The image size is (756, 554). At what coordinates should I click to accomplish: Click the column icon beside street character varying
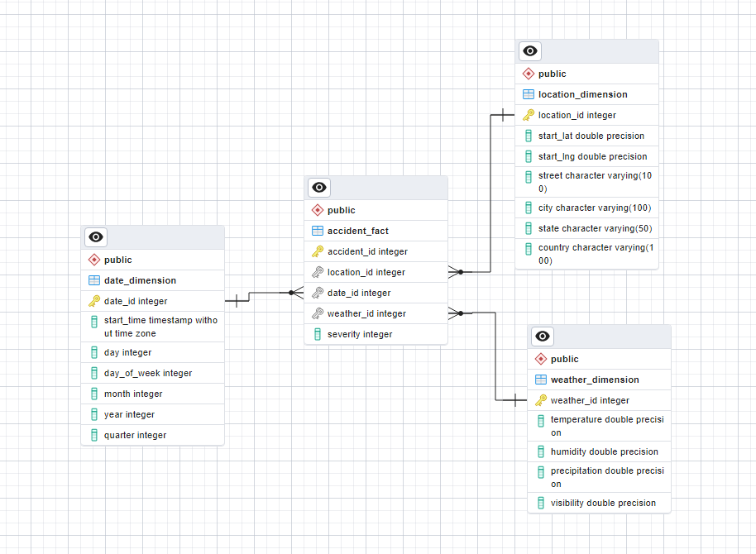(x=529, y=176)
